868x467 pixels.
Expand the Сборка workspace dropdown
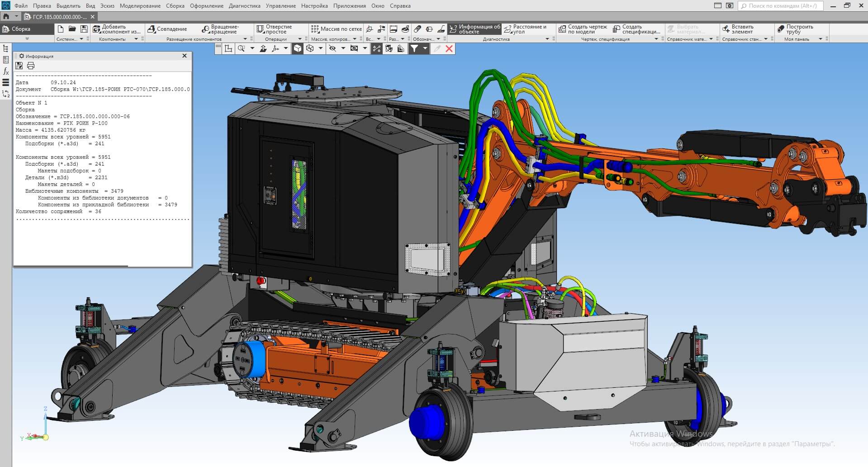click(x=27, y=38)
